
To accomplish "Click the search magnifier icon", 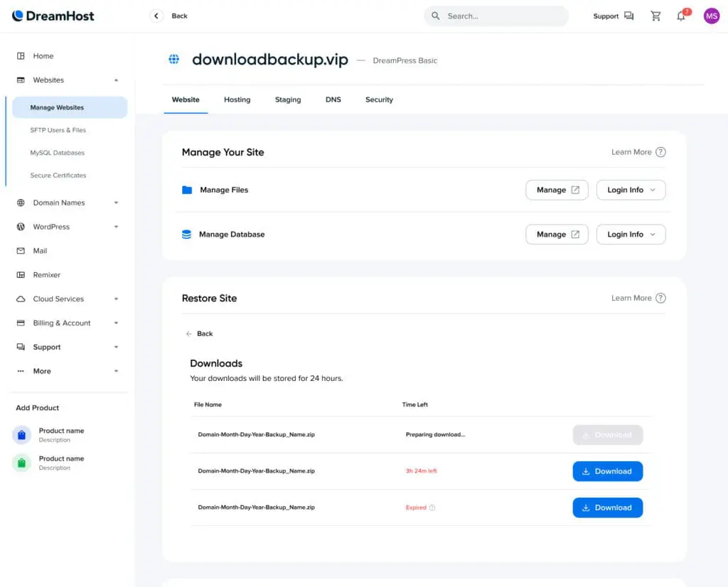I will point(436,16).
